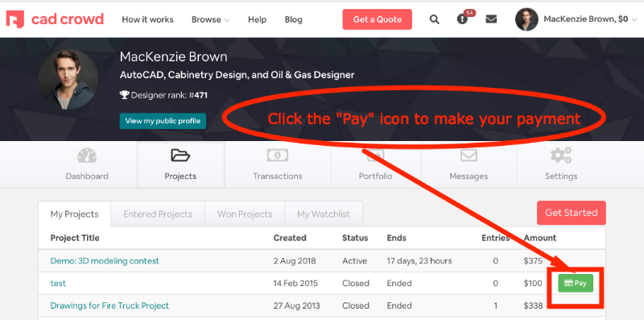Open the test project link

coord(58,284)
